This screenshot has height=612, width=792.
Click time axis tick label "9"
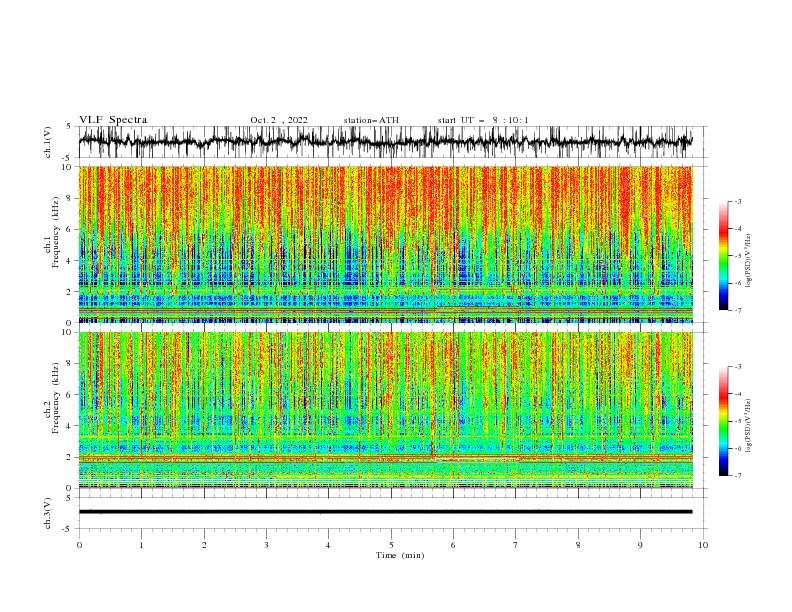pos(640,545)
